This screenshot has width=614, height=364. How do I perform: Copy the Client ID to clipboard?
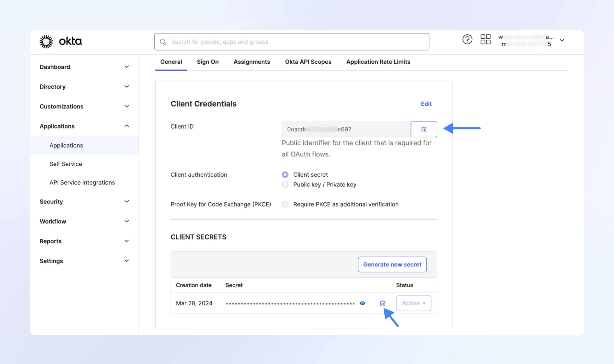click(424, 129)
